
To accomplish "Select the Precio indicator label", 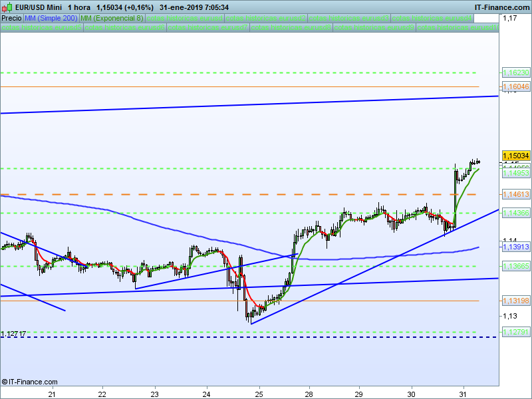I will point(11,18).
